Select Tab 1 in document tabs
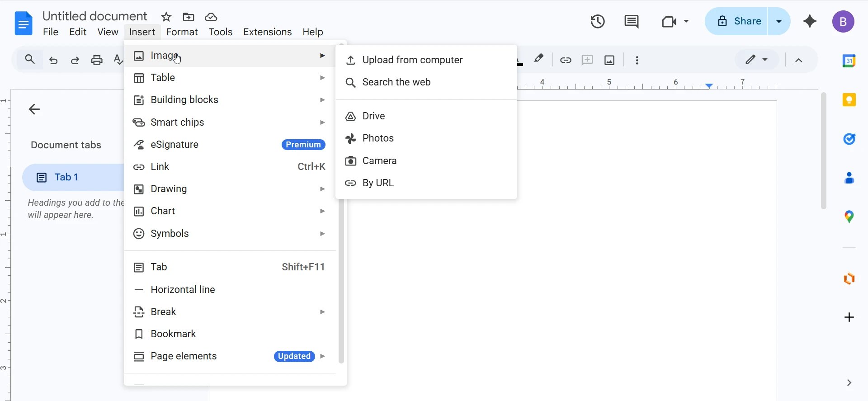This screenshot has width=868, height=401. (66, 177)
